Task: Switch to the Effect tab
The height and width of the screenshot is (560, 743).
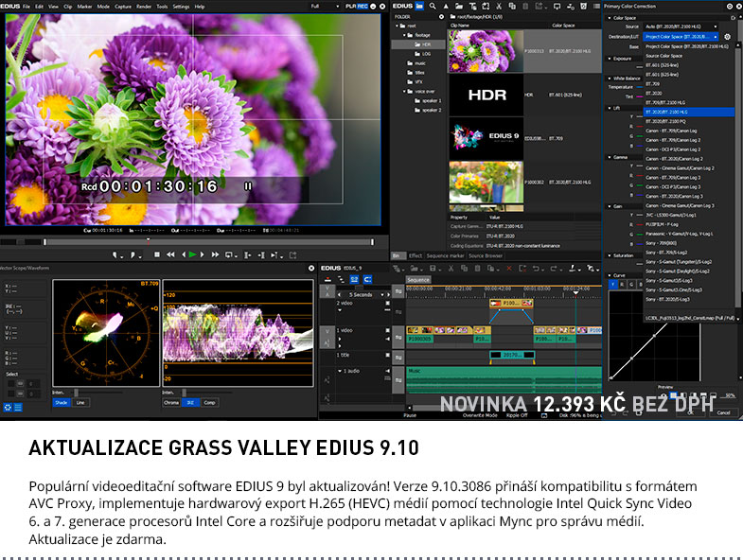Action: point(416,255)
